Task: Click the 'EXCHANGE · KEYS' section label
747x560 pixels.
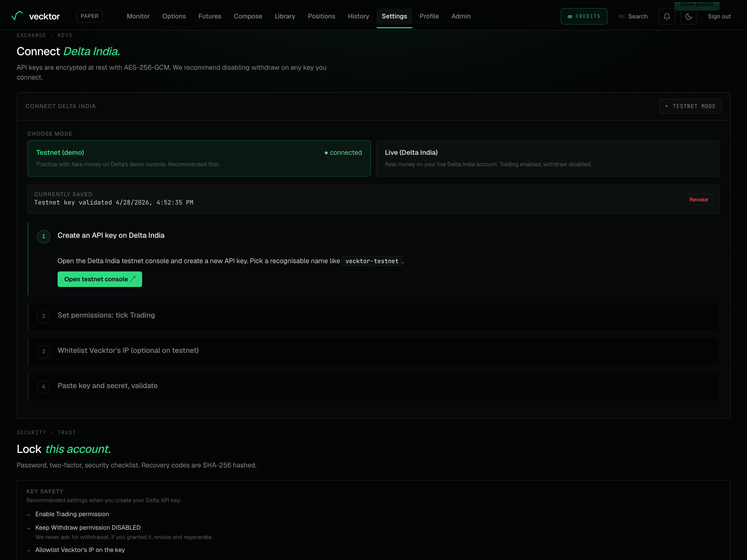Action: click(x=45, y=36)
